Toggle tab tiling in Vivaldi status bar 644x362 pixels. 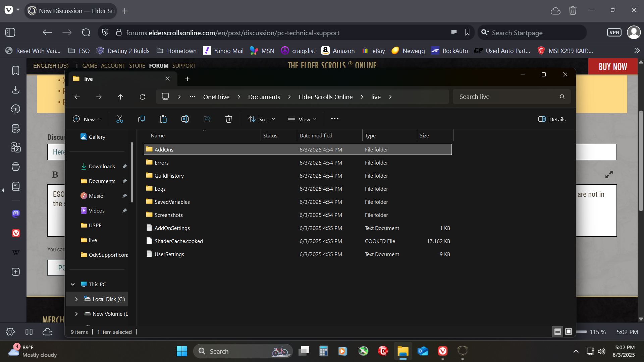pyautogui.click(x=29, y=332)
